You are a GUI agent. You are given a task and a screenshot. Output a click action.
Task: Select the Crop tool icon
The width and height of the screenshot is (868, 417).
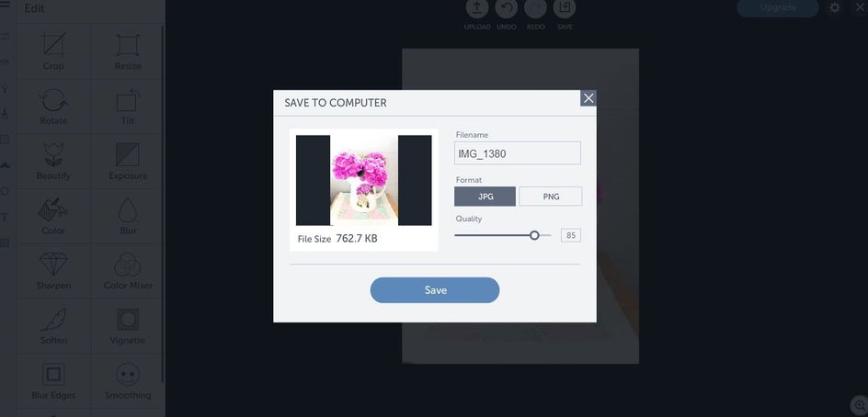tap(53, 45)
